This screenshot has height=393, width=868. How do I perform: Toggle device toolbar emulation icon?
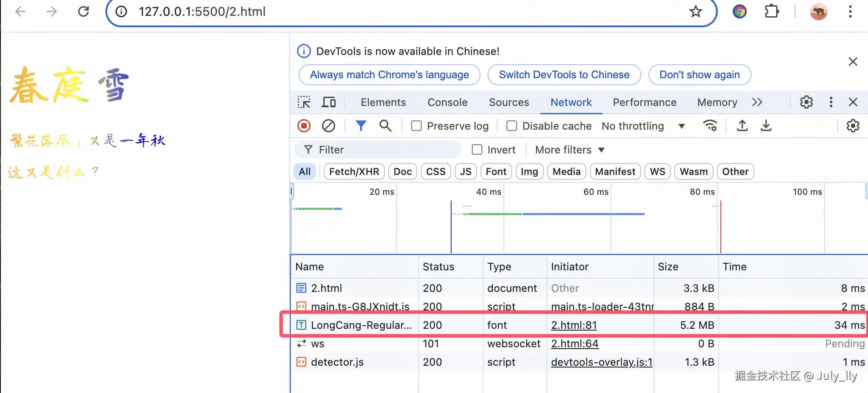tap(329, 102)
